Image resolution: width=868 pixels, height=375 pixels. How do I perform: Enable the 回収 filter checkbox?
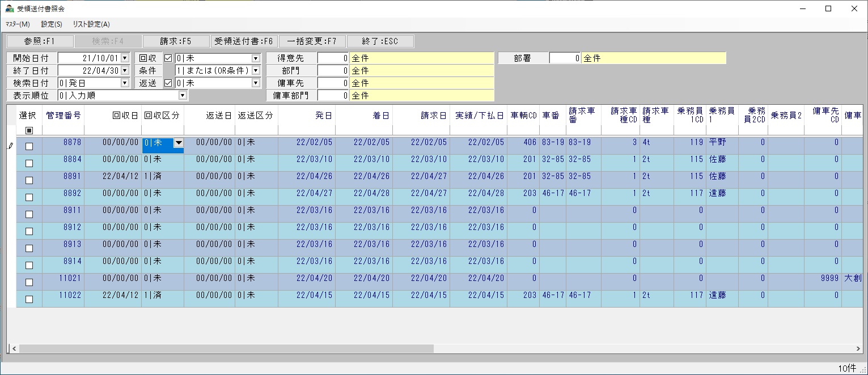click(x=168, y=58)
